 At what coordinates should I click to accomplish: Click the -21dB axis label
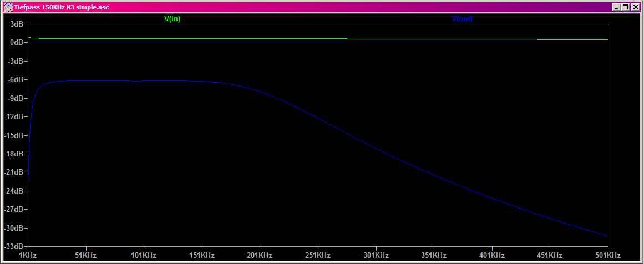pyautogui.click(x=13, y=172)
